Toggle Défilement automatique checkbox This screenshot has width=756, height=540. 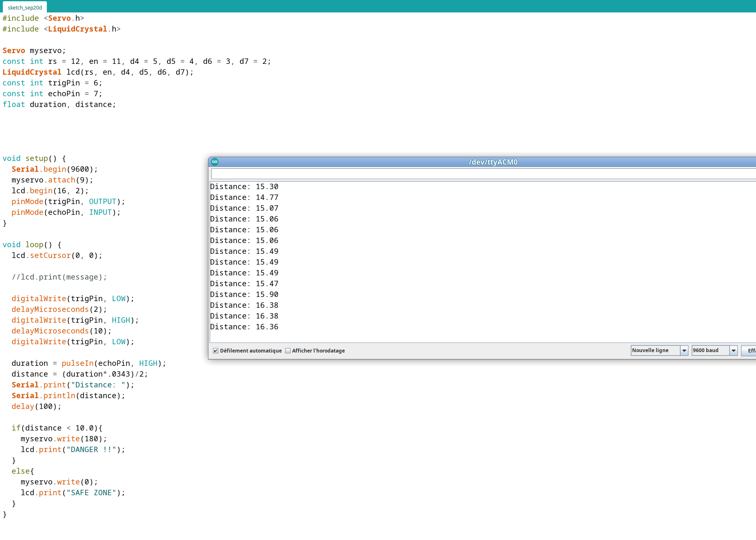click(216, 351)
